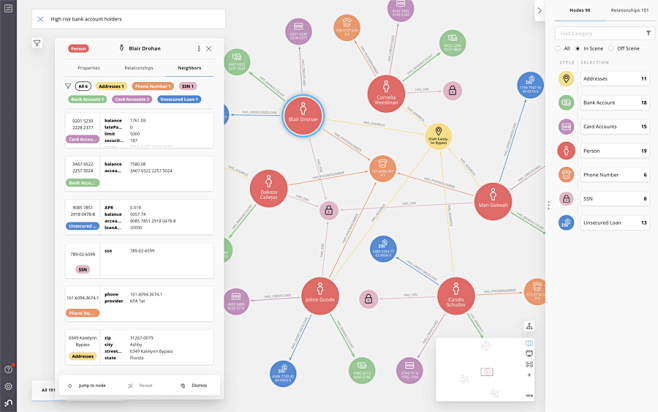Select the blue loan node above Candis Schutter
This screenshot has width=658, height=412.
coord(383,249)
